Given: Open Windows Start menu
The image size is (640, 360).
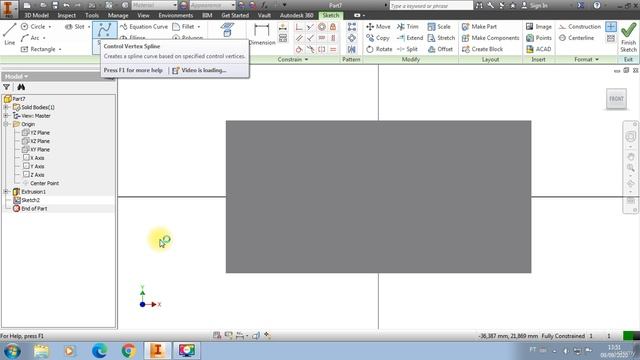Looking at the screenshot, I should (x=12, y=351).
